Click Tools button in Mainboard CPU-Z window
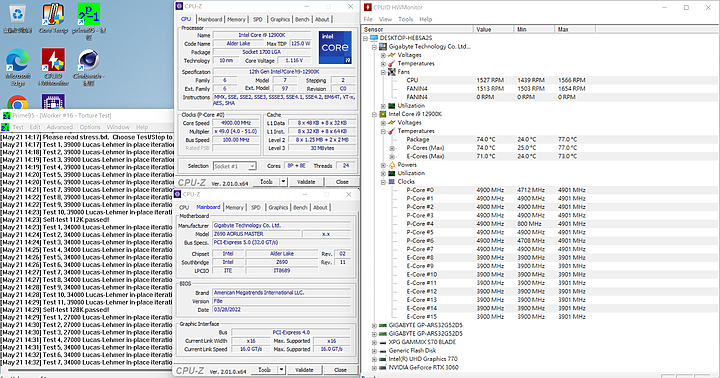The height and width of the screenshot is (378, 720). pyautogui.click(x=264, y=370)
